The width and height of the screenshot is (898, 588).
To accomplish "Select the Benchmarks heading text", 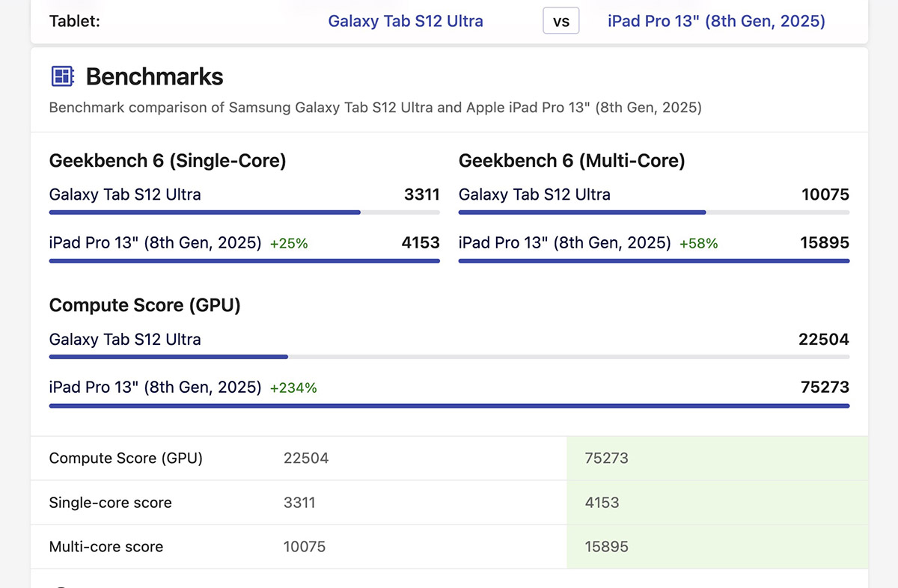I will pyautogui.click(x=155, y=76).
